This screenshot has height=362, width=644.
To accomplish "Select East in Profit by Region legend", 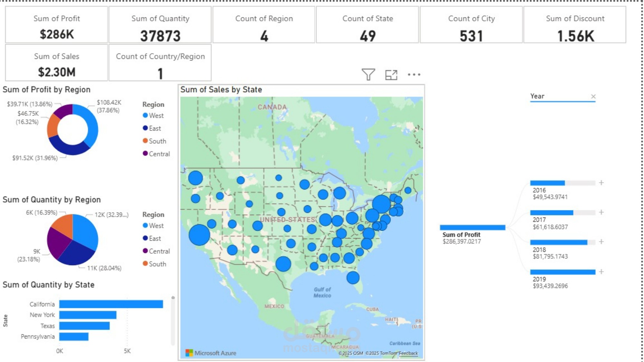I will (x=152, y=128).
